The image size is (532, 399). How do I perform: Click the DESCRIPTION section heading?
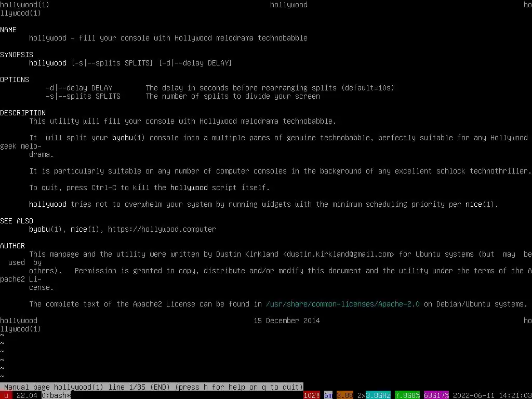point(23,113)
